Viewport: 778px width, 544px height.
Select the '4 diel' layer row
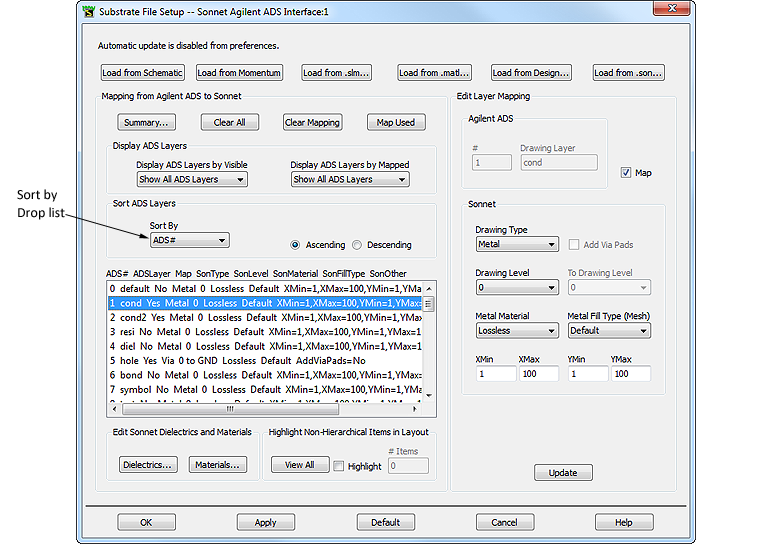click(x=265, y=346)
